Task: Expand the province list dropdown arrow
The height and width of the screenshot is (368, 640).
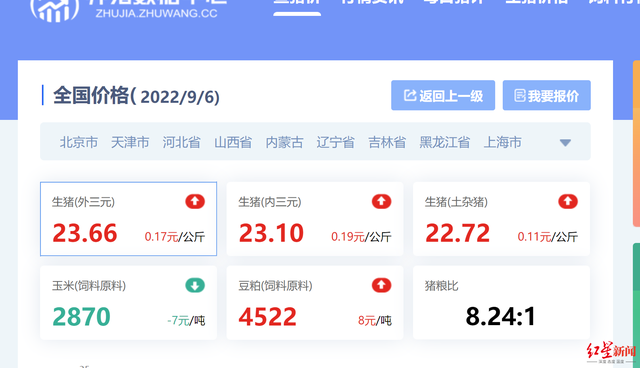Action: 565,143
